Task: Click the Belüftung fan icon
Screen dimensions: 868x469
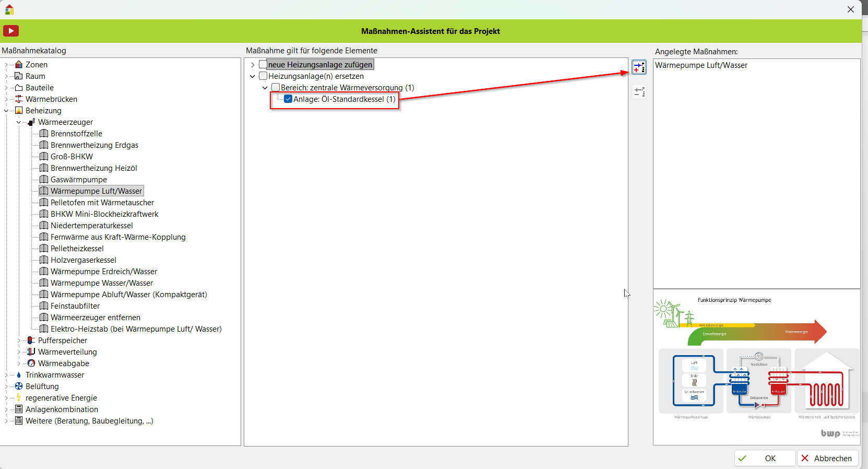Action: pyautogui.click(x=19, y=386)
